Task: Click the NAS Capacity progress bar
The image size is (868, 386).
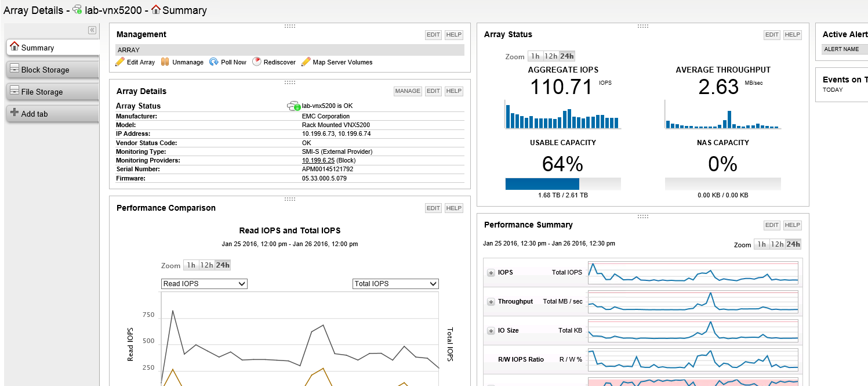Action: 722,184
